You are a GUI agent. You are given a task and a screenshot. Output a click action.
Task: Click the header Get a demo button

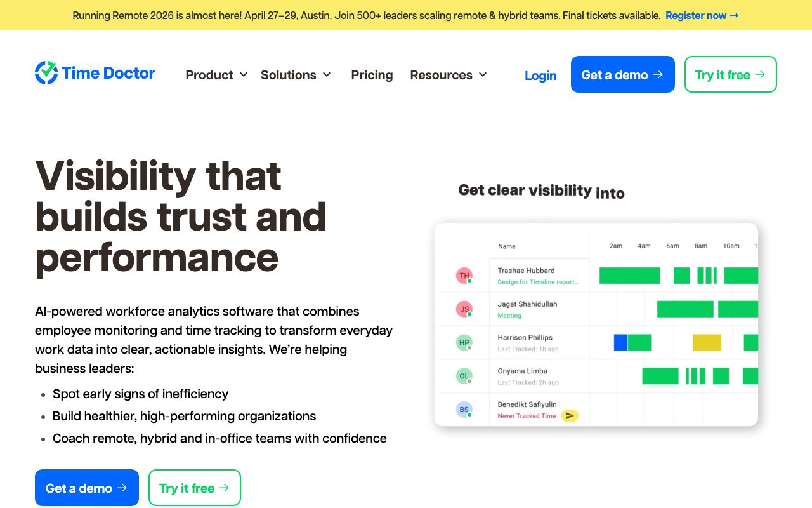[623, 74]
